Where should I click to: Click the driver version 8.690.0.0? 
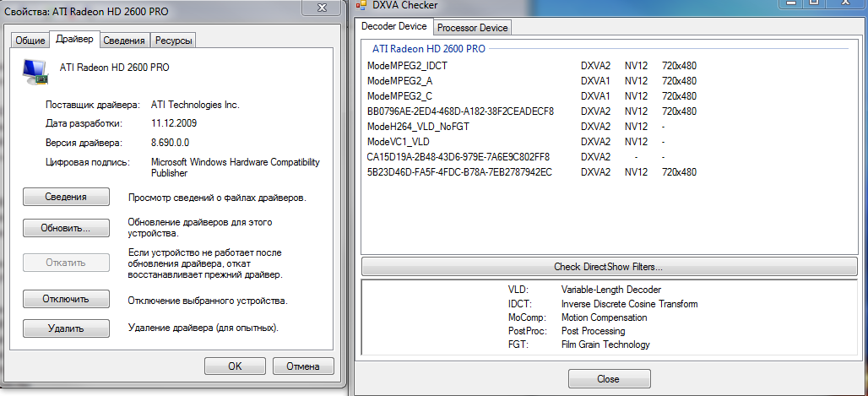click(x=170, y=143)
